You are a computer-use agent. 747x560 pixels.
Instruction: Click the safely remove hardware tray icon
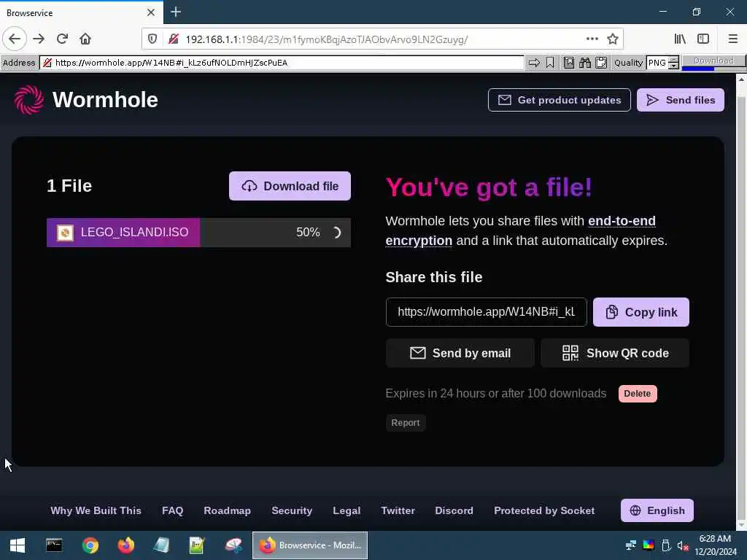click(666, 545)
